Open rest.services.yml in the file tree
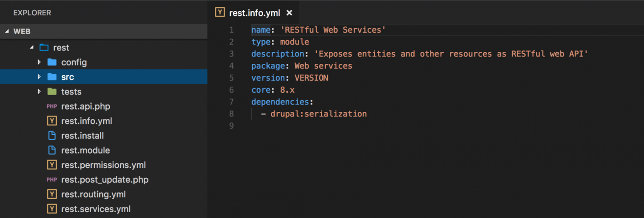This screenshot has height=218, width=644. (x=96, y=209)
